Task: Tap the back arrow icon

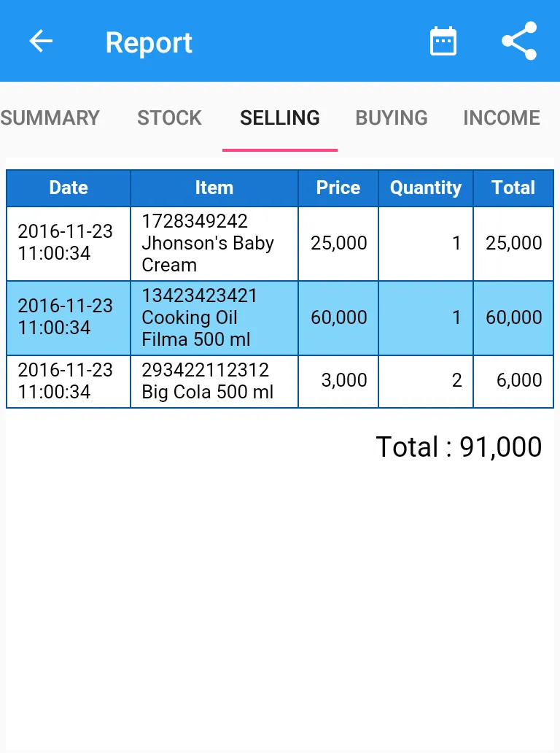Action: [41, 42]
